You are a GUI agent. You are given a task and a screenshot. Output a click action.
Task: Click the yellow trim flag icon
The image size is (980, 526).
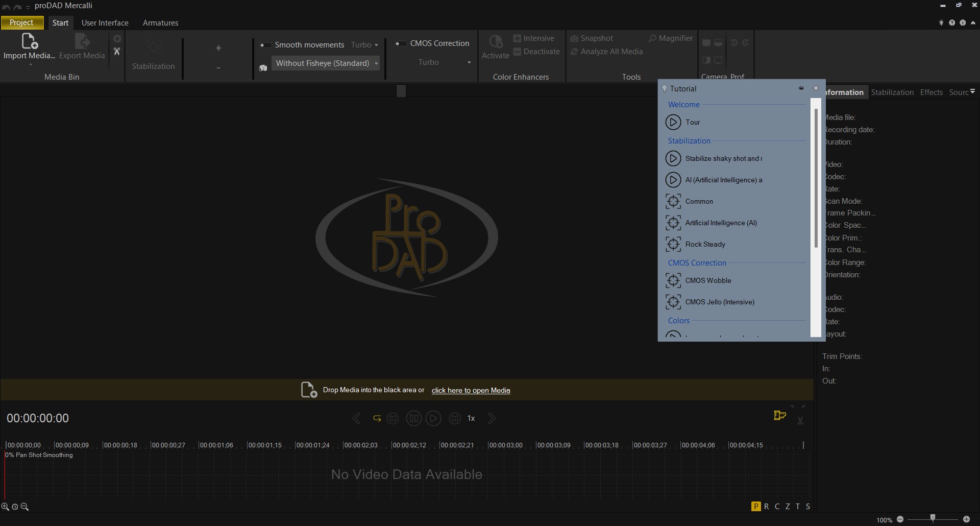(x=779, y=416)
